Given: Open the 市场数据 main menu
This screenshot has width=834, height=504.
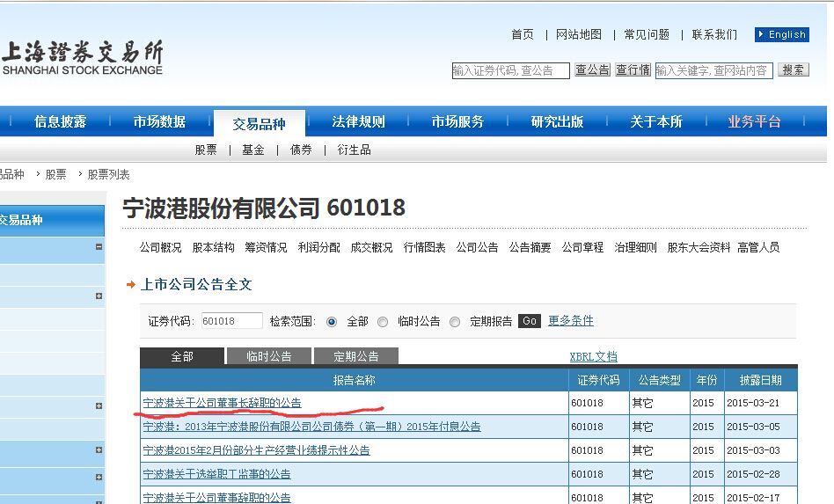Looking at the screenshot, I should tap(159, 121).
